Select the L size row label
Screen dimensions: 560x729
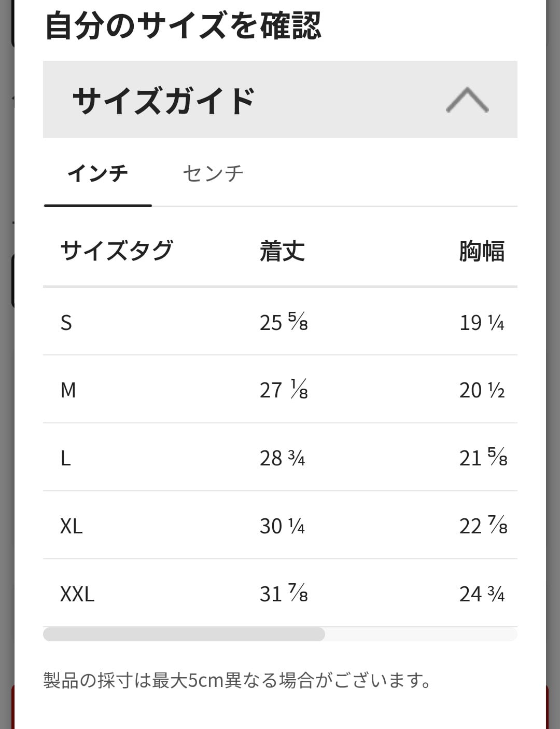66,458
